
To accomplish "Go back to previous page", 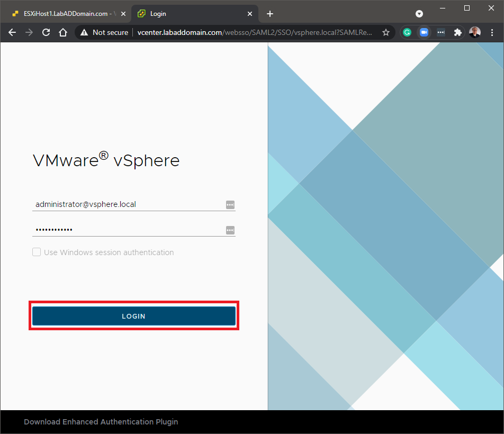I will click(13, 32).
